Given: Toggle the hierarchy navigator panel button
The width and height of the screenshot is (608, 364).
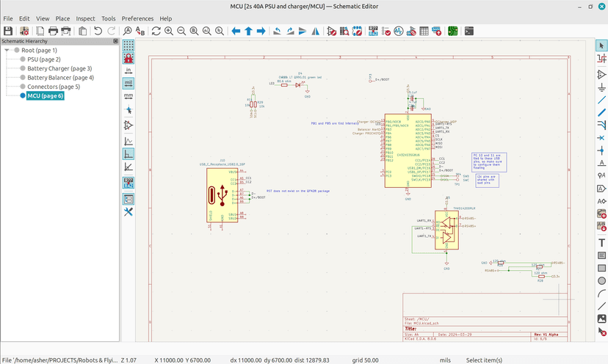Looking at the screenshot, I should (129, 199).
